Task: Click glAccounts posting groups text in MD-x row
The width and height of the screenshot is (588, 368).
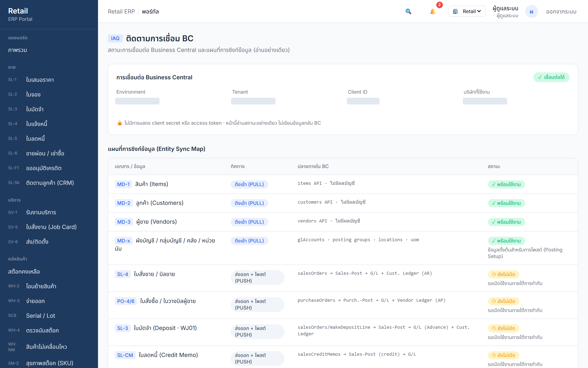Action: 358,240
